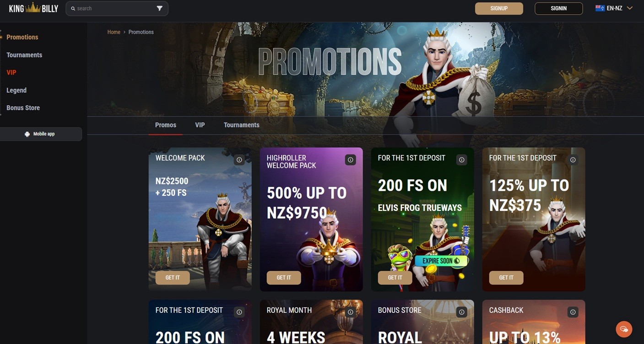Click the Home breadcrumb link
This screenshot has height=344, width=644.
coord(114,32)
